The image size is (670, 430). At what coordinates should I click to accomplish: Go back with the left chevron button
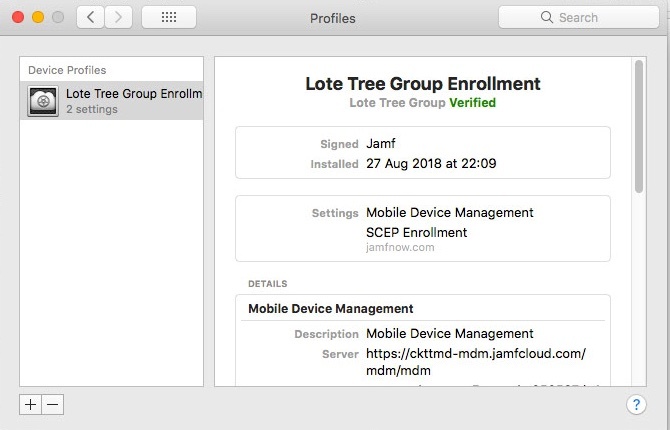[x=90, y=17]
